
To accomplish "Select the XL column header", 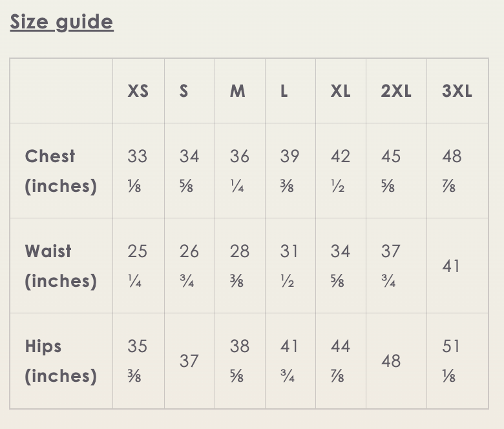I will click(x=341, y=91).
